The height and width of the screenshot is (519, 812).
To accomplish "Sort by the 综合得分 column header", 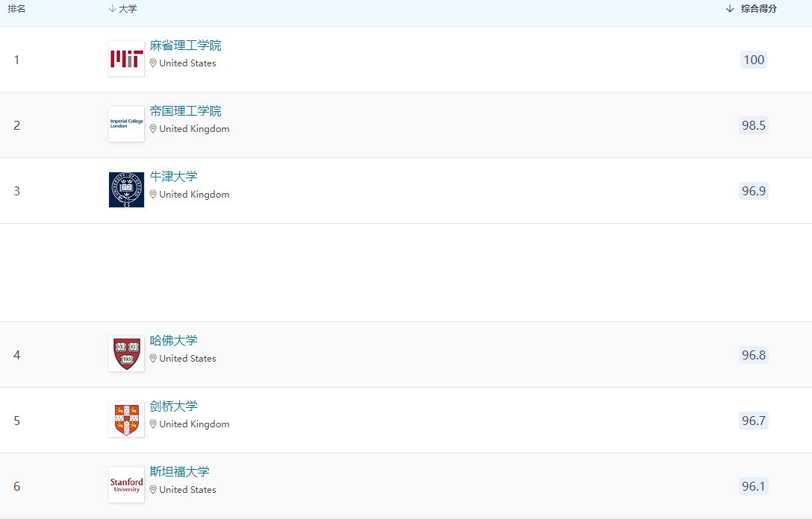I will (x=752, y=9).
